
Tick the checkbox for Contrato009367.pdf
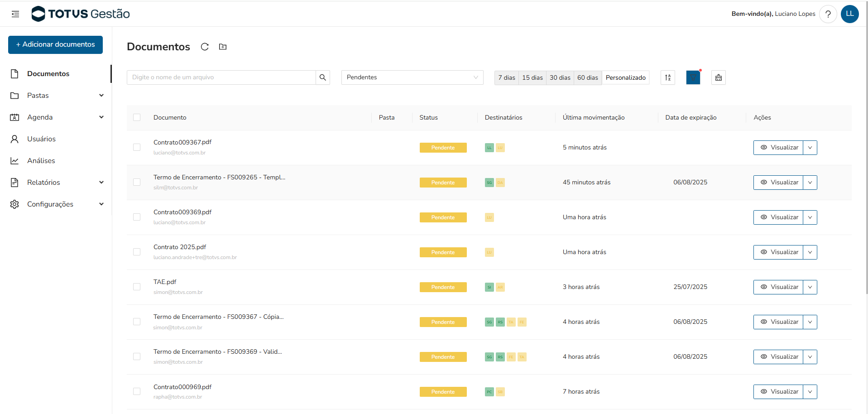[x=137, y=147]
